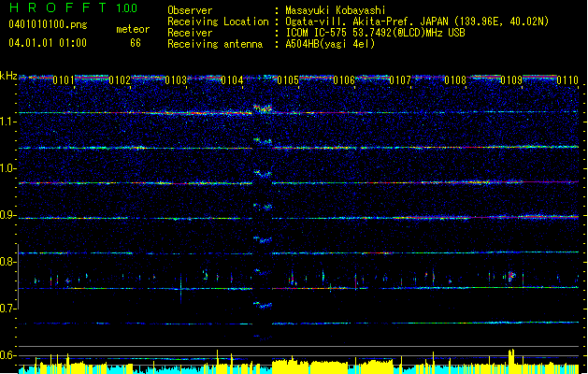588x374 pixels.
Task: Click the 'Receiver' field label
Action: click(x=190, y=33)
